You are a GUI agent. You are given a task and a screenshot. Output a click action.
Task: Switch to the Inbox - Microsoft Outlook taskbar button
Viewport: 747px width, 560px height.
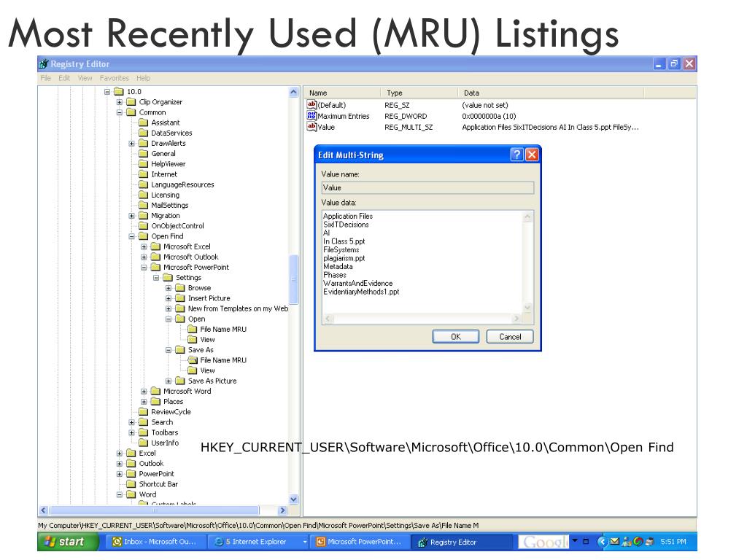(155, 542)
